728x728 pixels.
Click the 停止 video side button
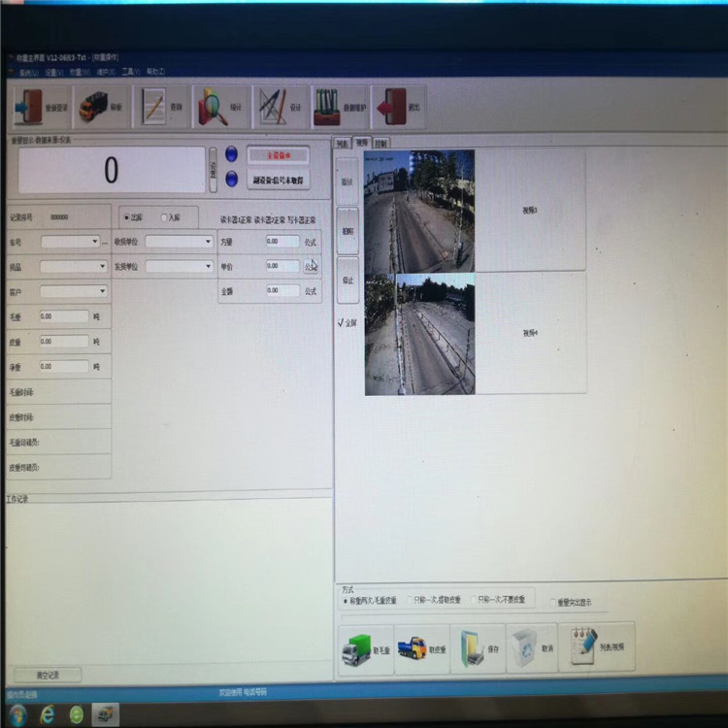[347, 280]
